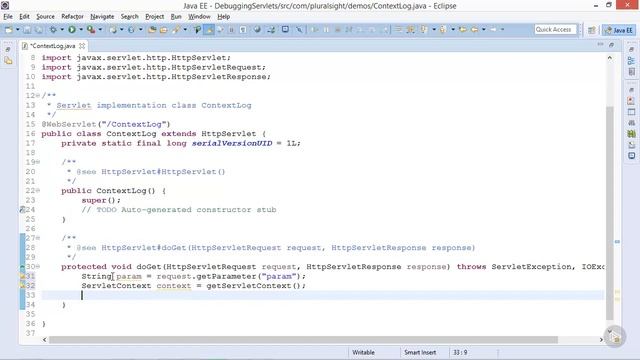Toggle Show Whitespace Characters toolbar button
This screenshot has height=360, width=640.
[x=243, y=30]
